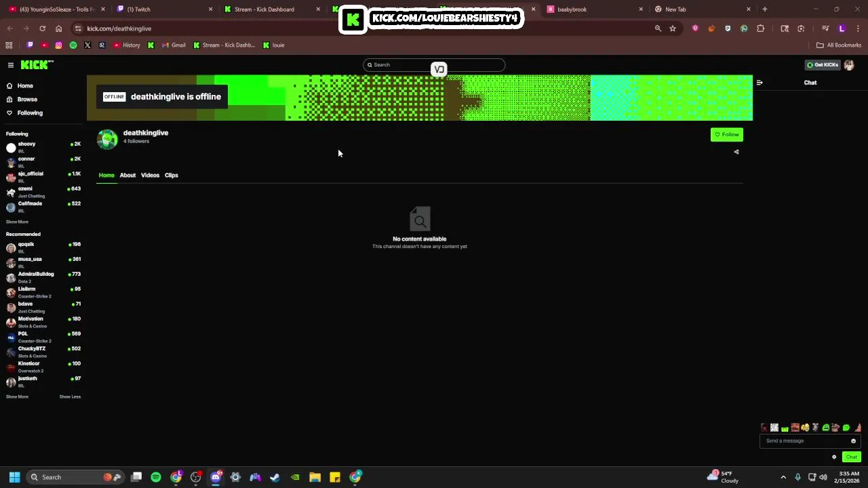Open Chrome's three-dot menu
Image resolution: width=868 pixels, height=488 pixels.
[x=857, y=28]
